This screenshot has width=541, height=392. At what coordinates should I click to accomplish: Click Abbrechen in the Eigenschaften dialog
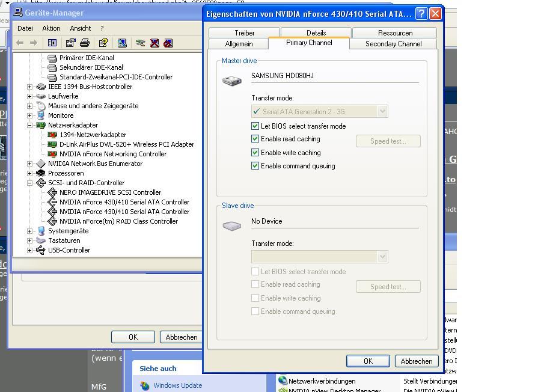[x=417, y=361]
